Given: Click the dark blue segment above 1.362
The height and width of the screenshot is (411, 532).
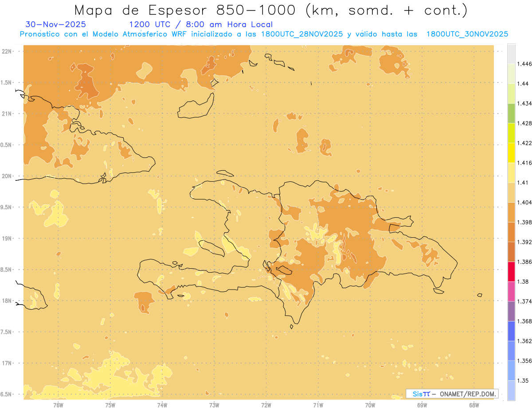Looking at the screenshot, I should pos(511,331).
